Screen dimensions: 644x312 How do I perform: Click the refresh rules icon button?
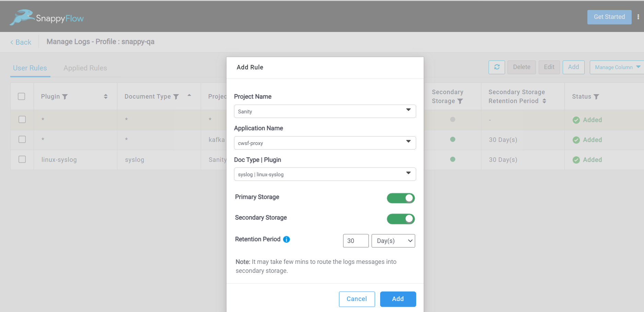click(497, 67)
